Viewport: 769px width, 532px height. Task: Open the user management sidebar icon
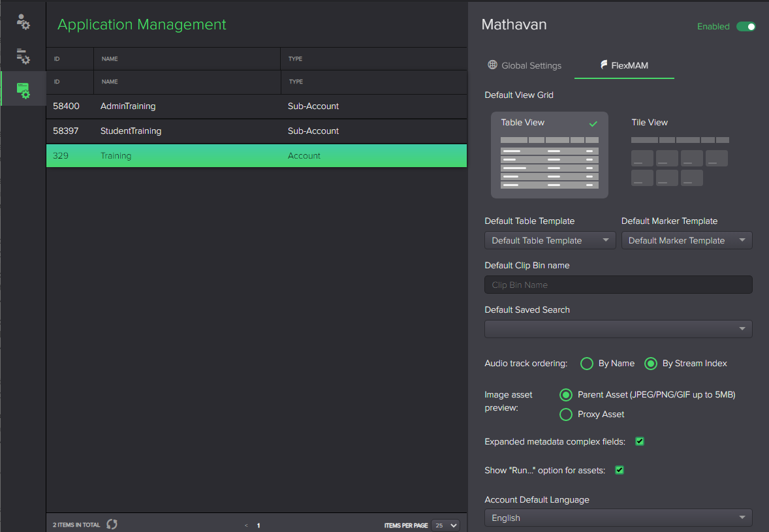(x=23, y=22)
